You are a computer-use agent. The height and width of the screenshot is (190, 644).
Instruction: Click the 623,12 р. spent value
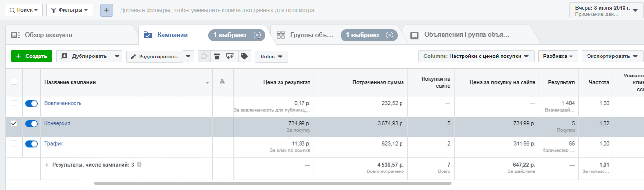[393, 144]
